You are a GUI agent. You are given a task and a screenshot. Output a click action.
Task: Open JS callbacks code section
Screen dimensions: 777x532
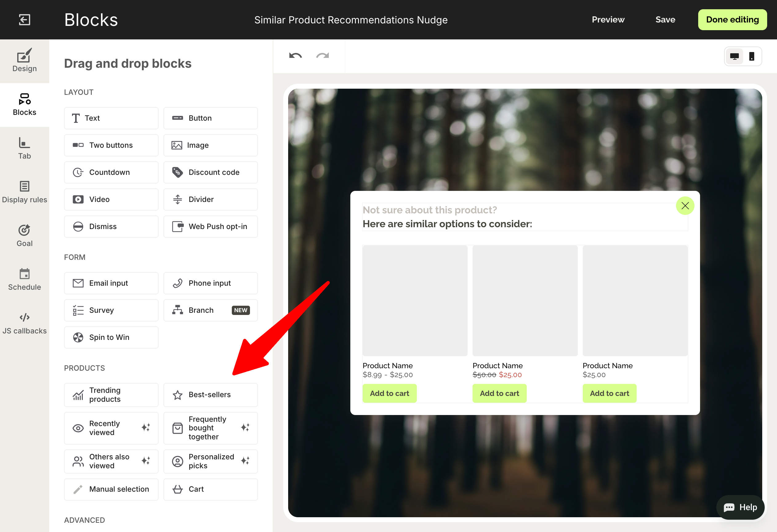[x=24, y=323]
